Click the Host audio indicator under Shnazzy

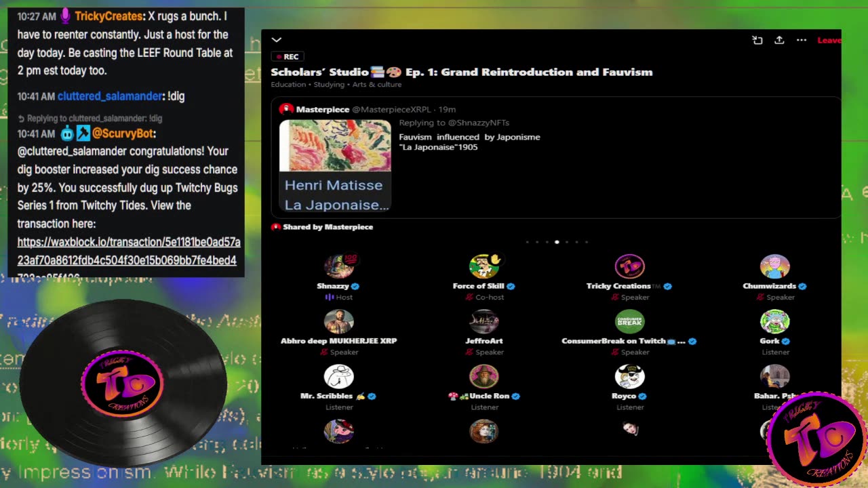(x=330, y=297)
